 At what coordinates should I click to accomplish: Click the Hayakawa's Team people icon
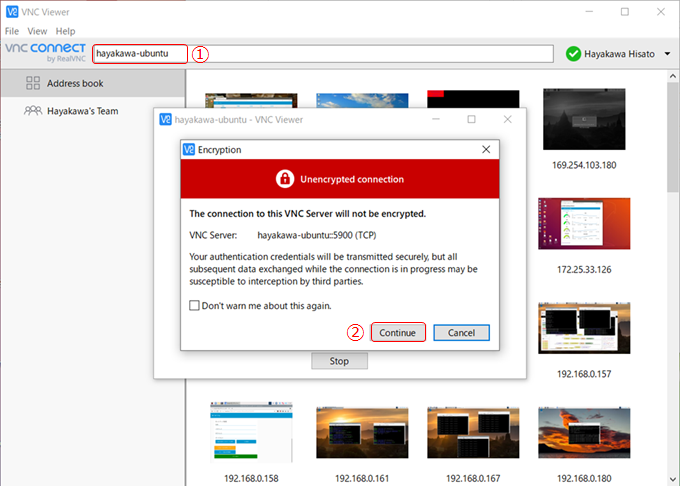[31, 111]
